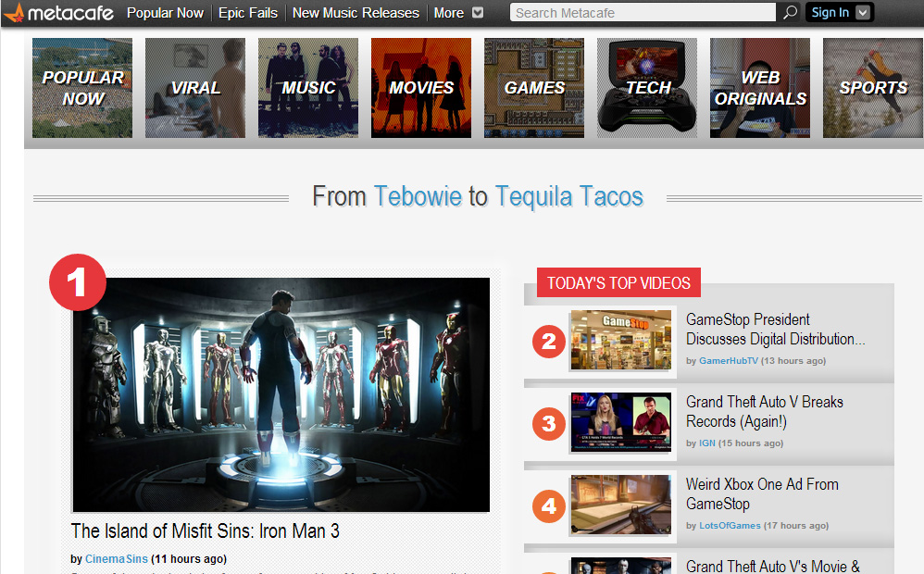Open the Sign In dropdown arrow
Image resolution: width=924 pixels, height=574 pixels.
pos(863,12)
